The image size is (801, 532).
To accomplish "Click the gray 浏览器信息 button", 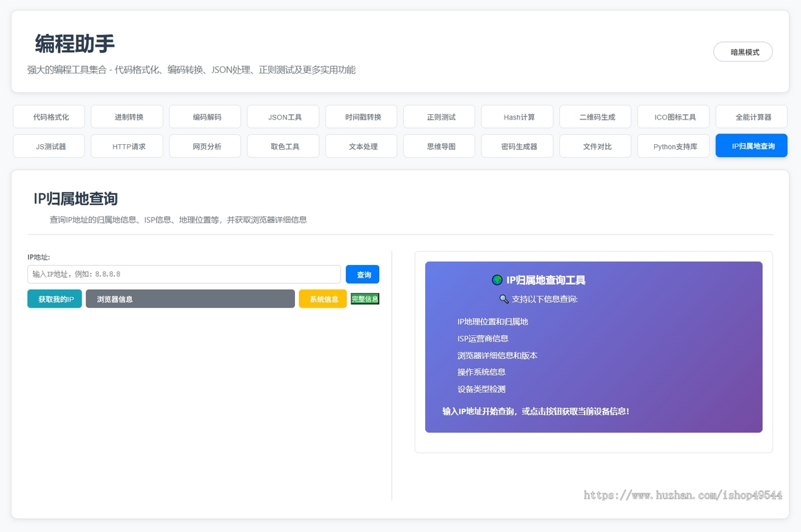I will coord(190,299).
